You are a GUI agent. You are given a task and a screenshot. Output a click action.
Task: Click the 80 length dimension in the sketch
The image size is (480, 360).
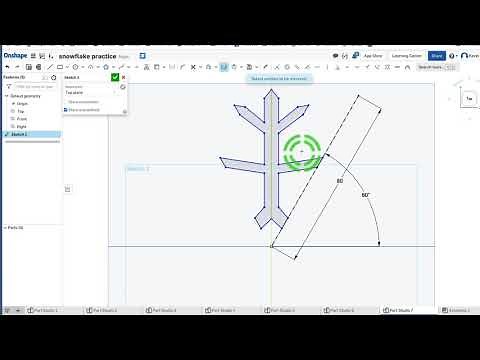pos(340,181)
